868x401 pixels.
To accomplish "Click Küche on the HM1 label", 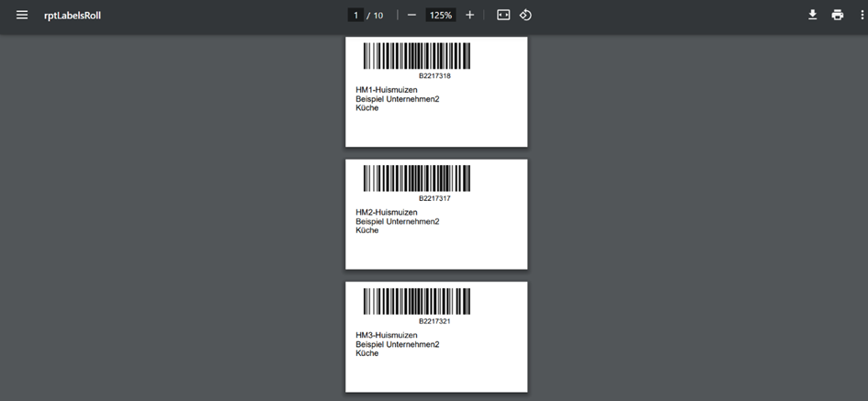I will pyautogui.click(x=367, y=108).
